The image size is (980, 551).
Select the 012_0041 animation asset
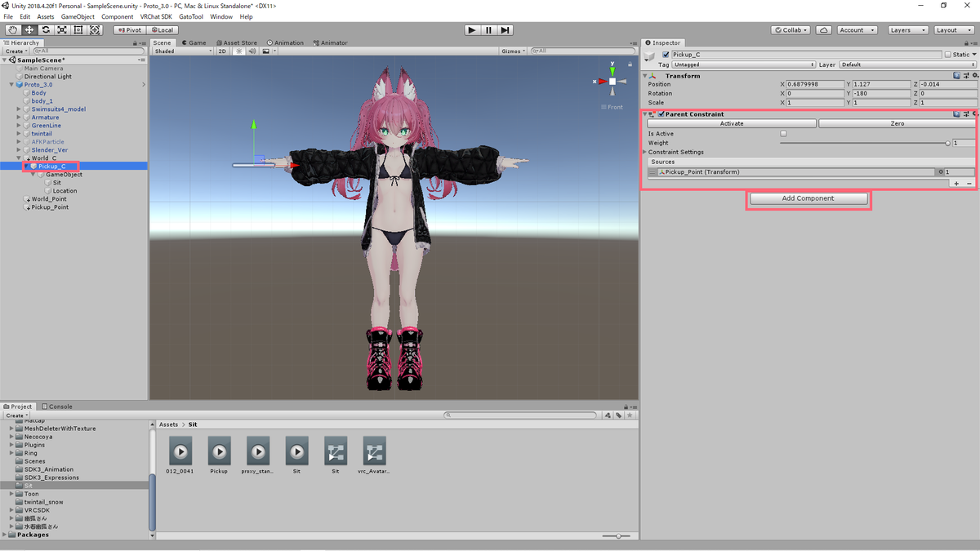[x=180, y=455]
